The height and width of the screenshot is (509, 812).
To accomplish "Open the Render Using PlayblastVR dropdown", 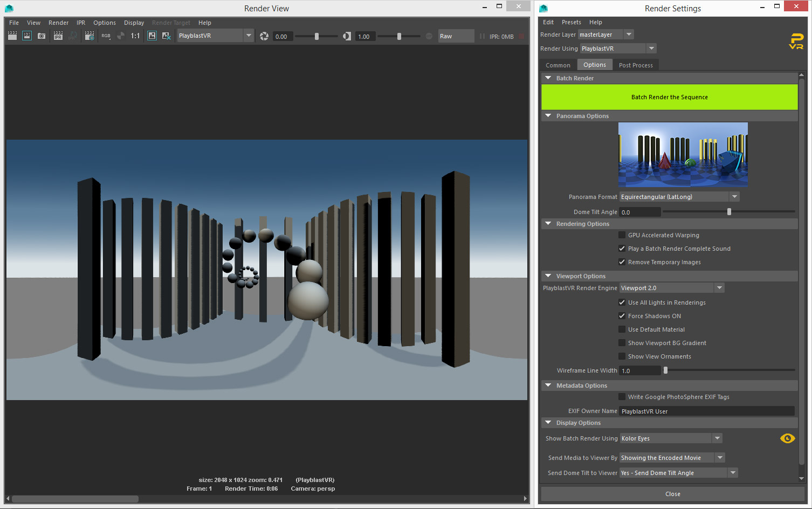I will (x=618, y=49).
